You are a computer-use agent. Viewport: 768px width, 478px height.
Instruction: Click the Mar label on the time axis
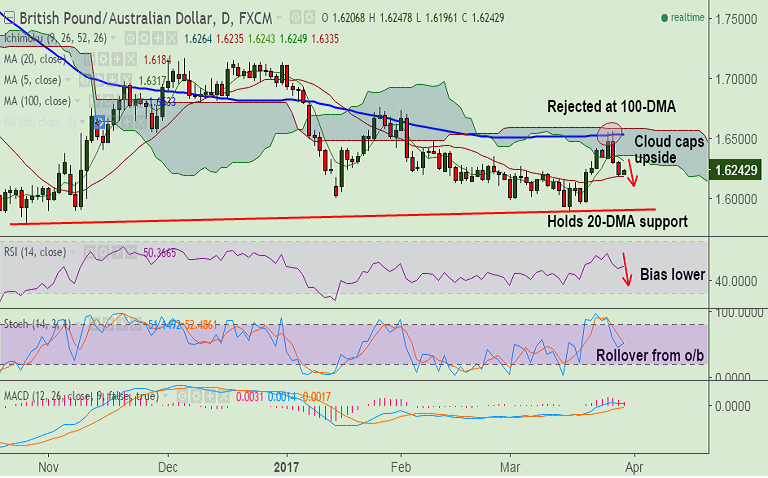coord(510,467)
